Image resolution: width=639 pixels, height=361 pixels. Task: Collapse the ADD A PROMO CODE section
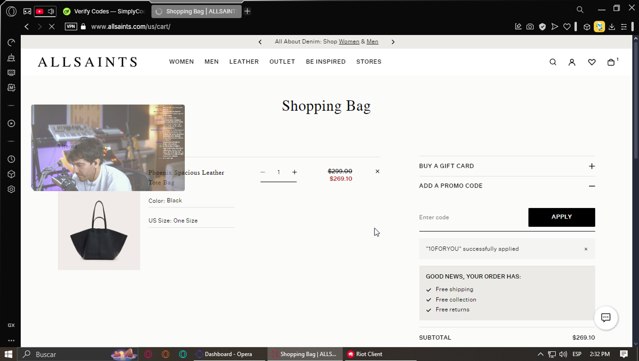[507, 186]
